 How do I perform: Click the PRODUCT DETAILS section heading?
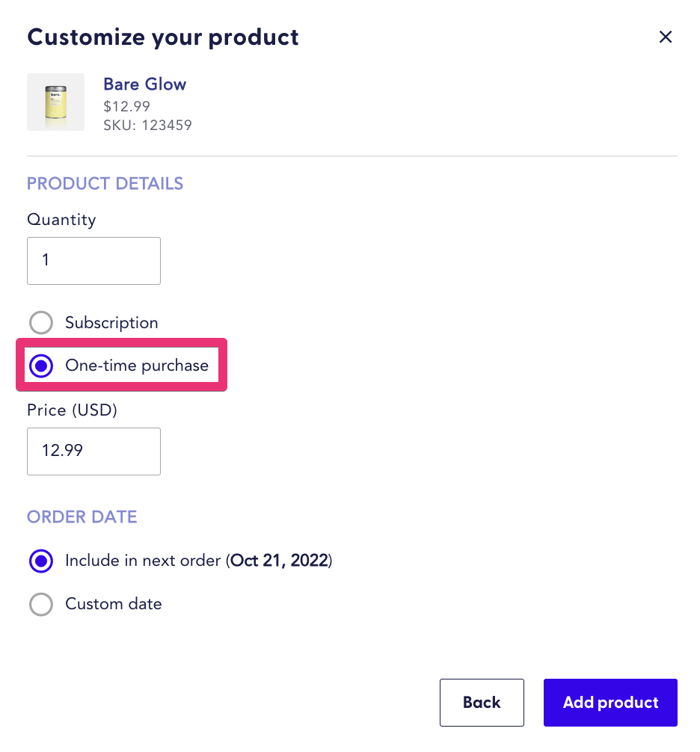[x=105, y=183]
